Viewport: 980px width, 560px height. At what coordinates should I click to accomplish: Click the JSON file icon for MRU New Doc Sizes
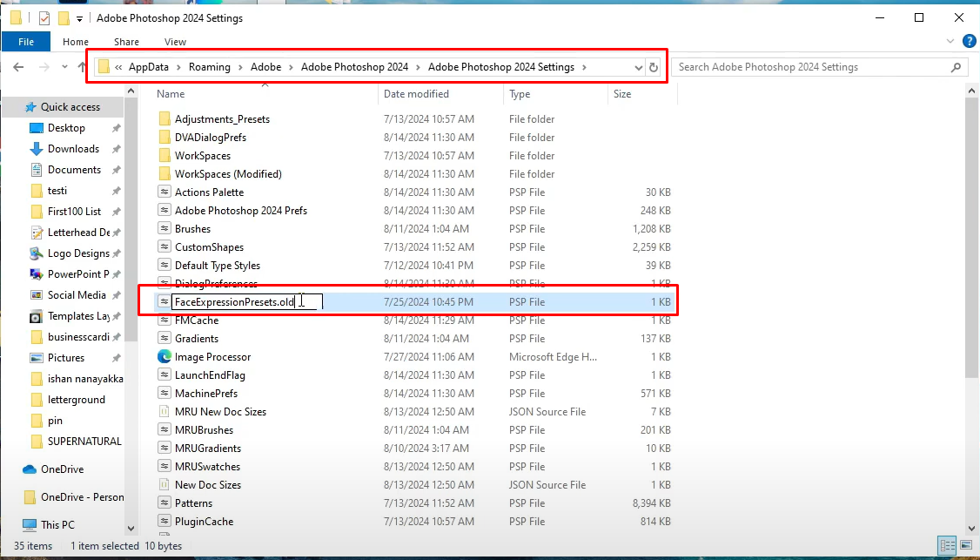(x=164, y=412)
